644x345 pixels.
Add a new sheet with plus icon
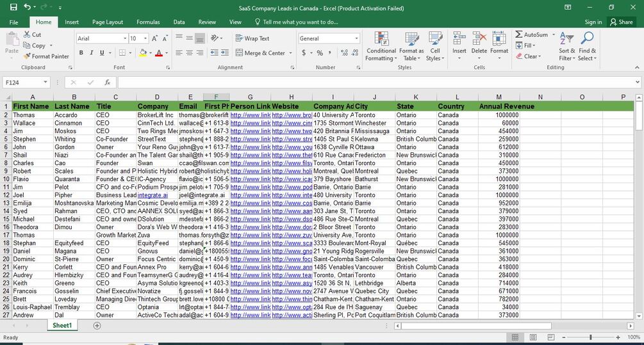coord(97,325)
